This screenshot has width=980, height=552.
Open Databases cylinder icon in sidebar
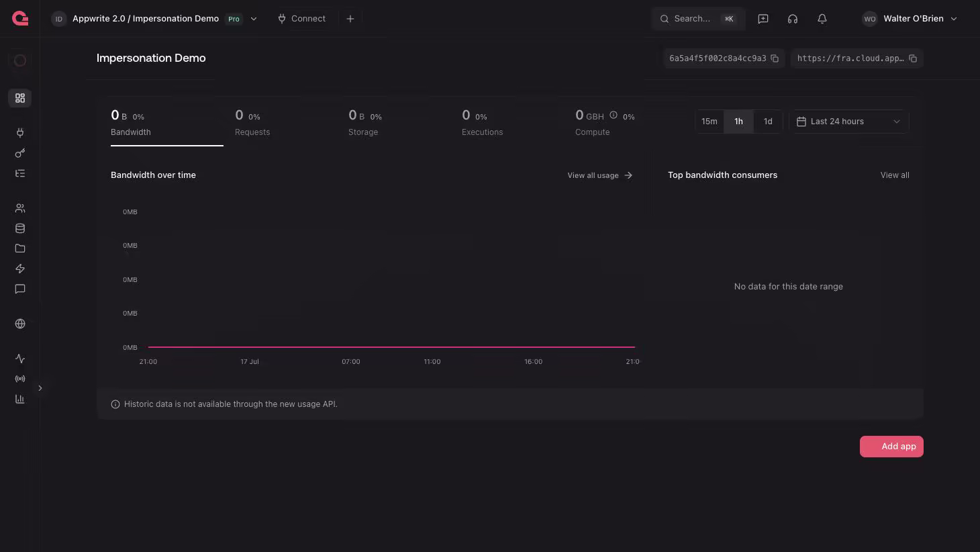pyautogui.click(x=20, y=228)
